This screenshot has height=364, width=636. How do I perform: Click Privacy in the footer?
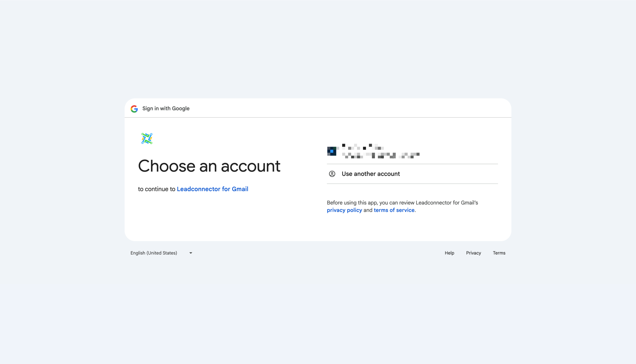pos(474,253)
